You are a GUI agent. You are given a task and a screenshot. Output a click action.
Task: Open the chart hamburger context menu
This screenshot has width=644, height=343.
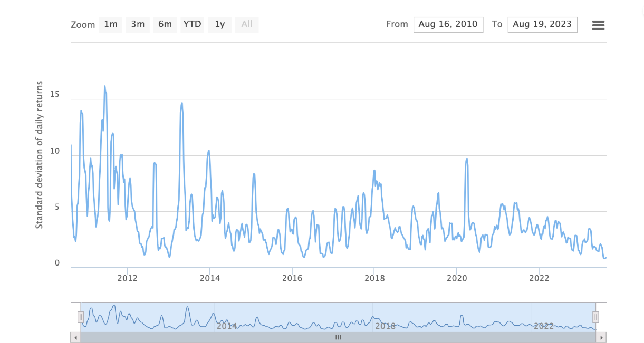(x=598, y=25)
